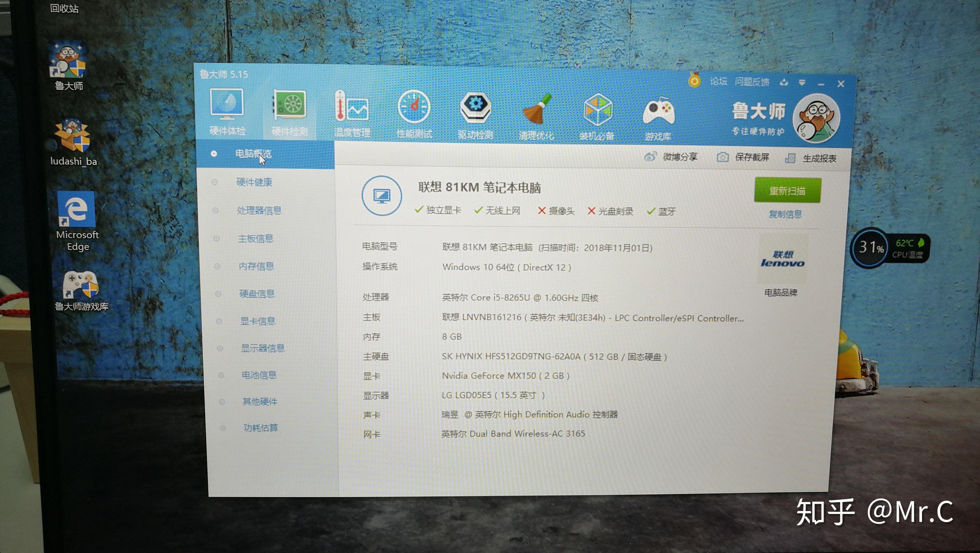Click the icon right of 问题反馈
Screen dimensions: 980x553
pyautogui.click(x=784, y=82)
